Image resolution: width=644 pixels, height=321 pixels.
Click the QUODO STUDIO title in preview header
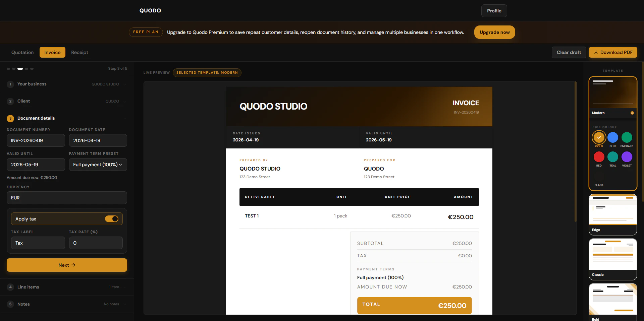click(x=273, y=107)
